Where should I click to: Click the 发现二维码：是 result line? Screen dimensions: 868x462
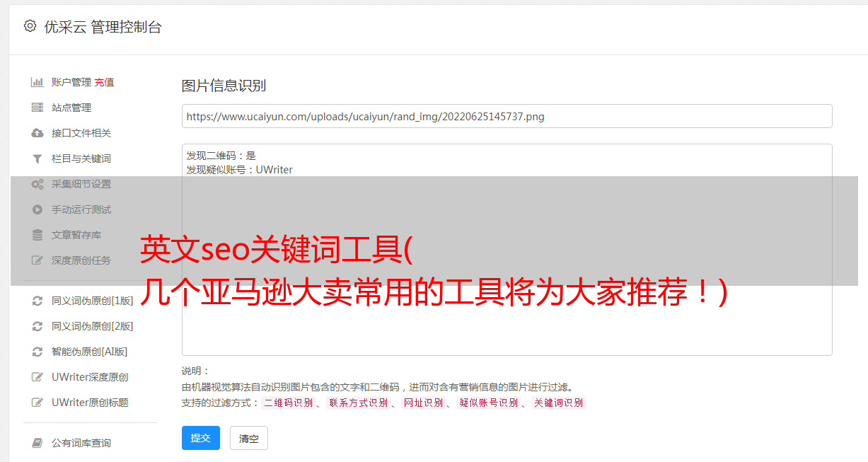click(x=221, y=156)
